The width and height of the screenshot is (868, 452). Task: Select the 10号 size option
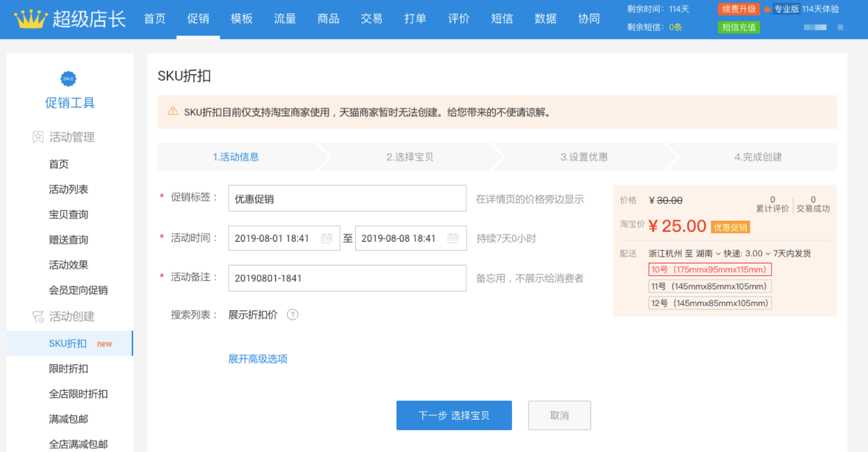(709, 269)
